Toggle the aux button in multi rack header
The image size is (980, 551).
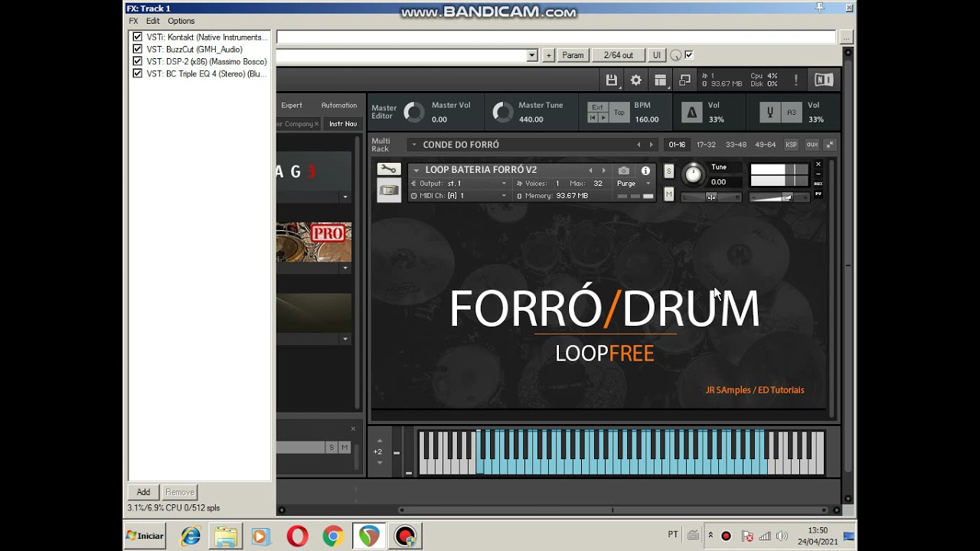(812, 145)
